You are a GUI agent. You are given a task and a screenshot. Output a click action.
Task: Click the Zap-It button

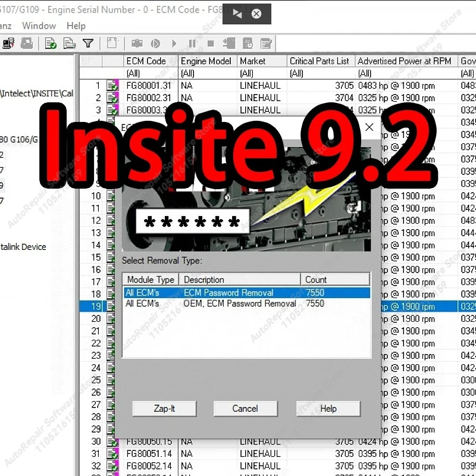point(165,409)
